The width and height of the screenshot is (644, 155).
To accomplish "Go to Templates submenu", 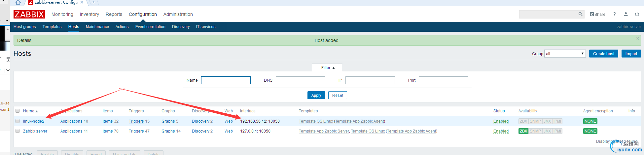I will coord(52,27).
